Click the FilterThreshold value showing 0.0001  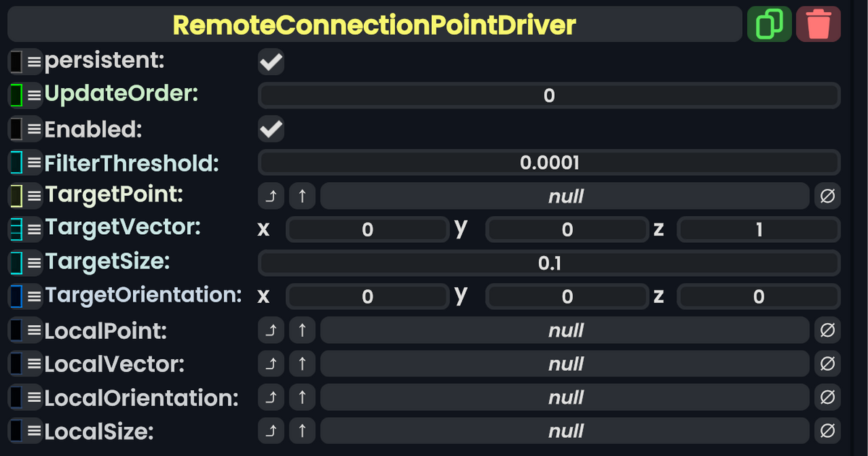(x=548, y=162)
